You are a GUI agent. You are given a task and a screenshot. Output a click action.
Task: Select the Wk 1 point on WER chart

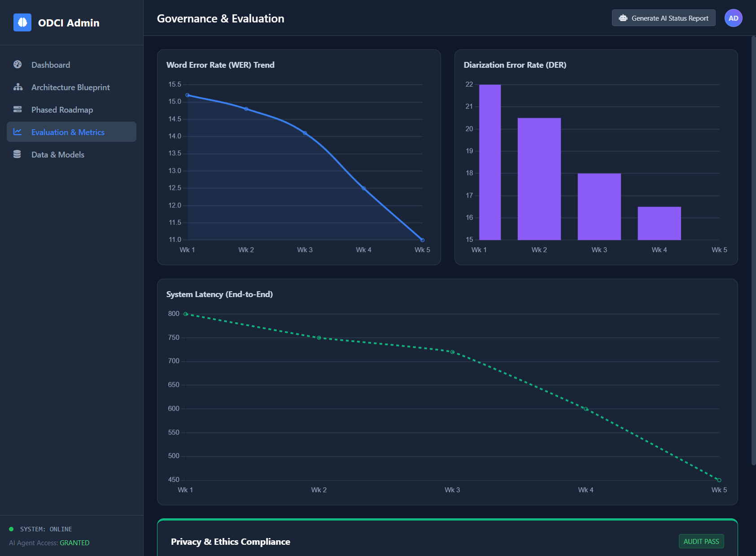187,95
